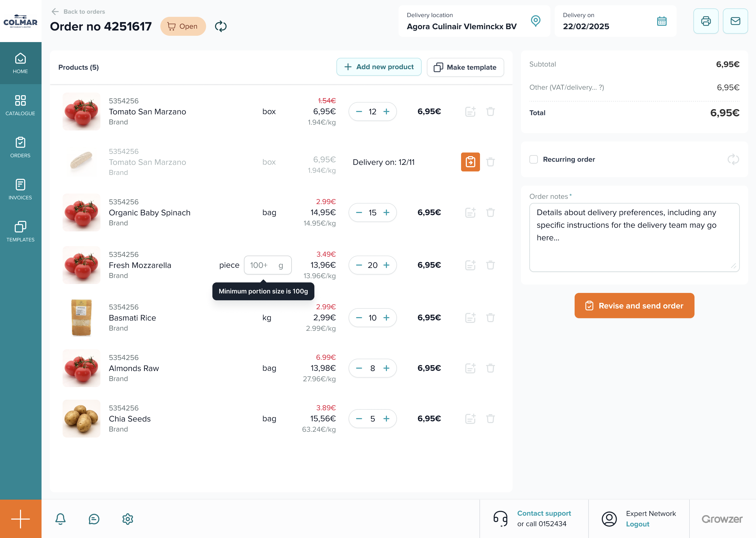The height and width of the screenshot is (538, 756).
Task: Go back to orders
Action: pyautogui.click(x=78, y=12)
